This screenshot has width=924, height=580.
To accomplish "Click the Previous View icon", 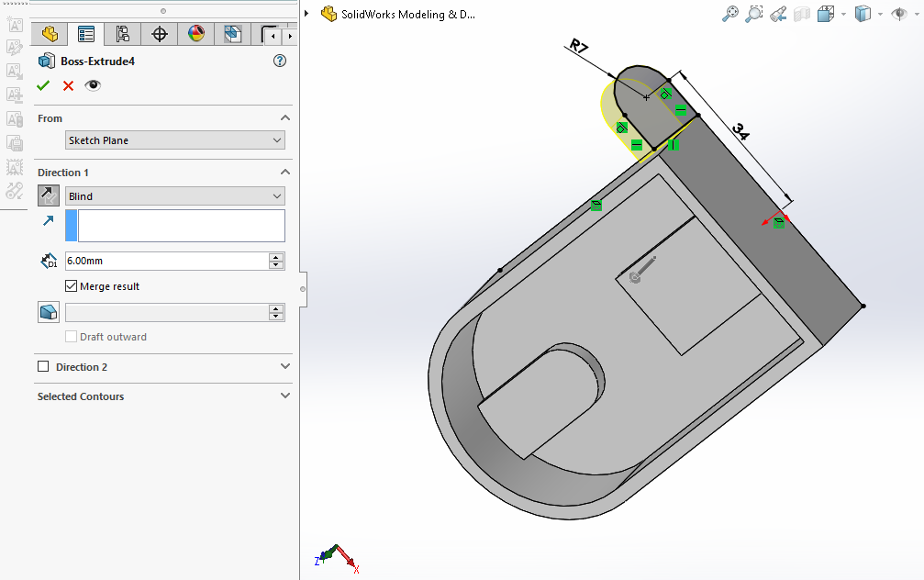I will pyautogui.click(x=778, y=14).
